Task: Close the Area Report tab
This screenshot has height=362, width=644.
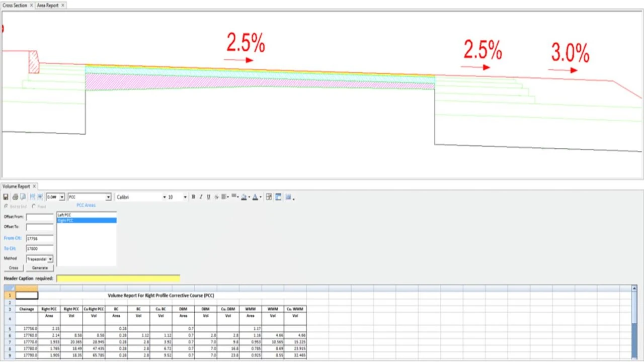Action: (63, 5)
